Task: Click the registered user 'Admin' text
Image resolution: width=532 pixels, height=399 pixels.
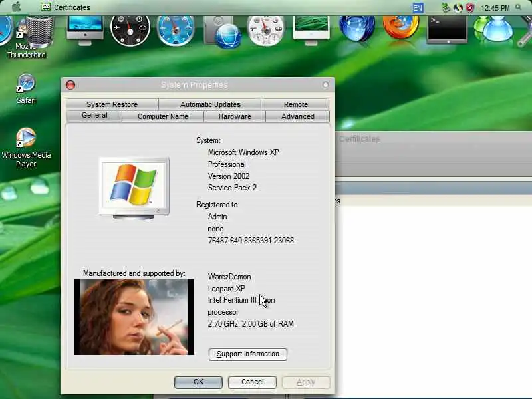Action: point(217,217)
